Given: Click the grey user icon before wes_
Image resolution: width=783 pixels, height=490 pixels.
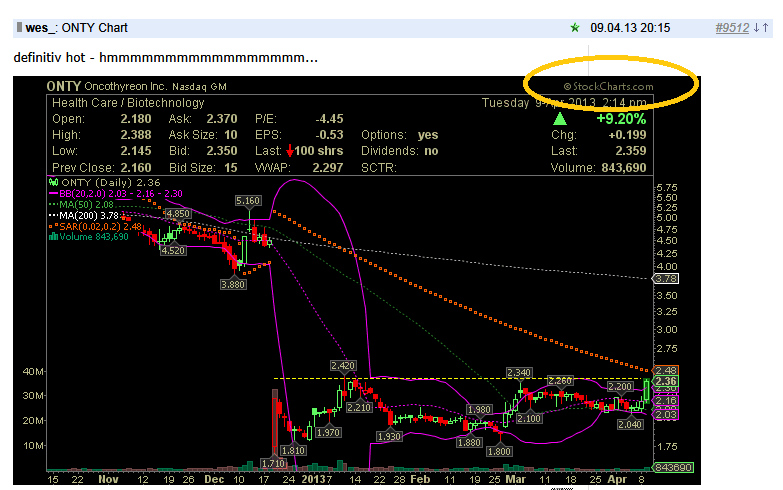Looking at the screenshot, I should click(x=19, y=27).
